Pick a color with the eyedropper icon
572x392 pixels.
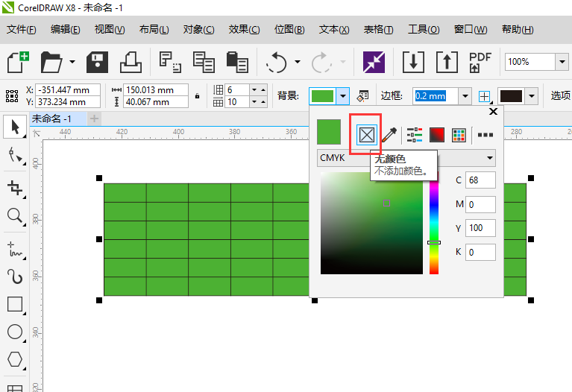(x=389, y=135)
